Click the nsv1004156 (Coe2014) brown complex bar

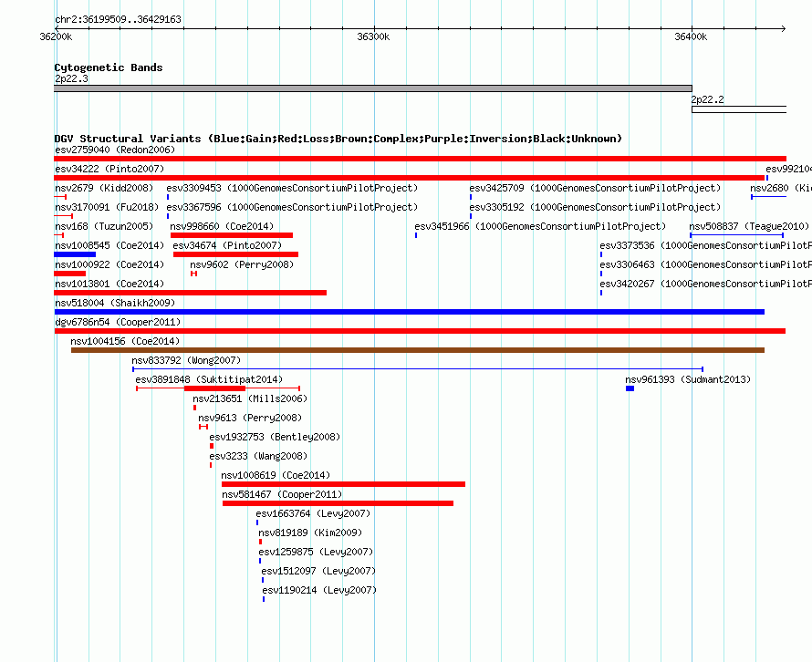(x=417, y=350)
